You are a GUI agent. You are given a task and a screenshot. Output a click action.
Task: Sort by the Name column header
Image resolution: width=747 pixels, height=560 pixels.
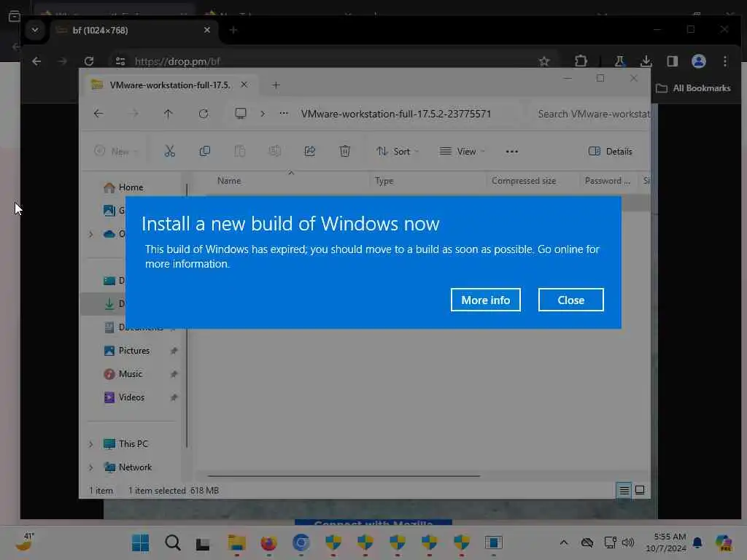pyautogui.click(x=229, y=181)
